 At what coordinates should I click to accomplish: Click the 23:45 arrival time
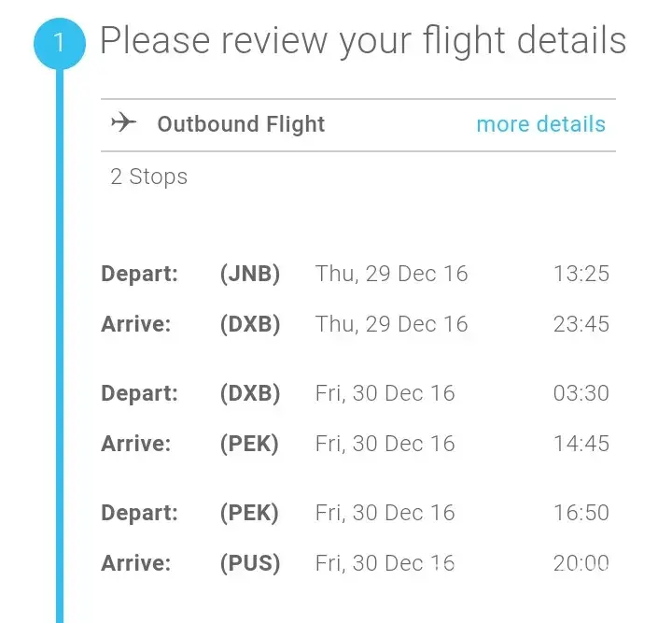[581, 324]
